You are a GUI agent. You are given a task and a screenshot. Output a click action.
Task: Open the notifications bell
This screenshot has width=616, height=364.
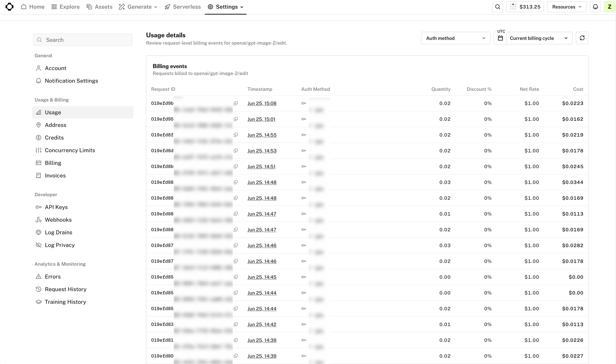point(595,7)
